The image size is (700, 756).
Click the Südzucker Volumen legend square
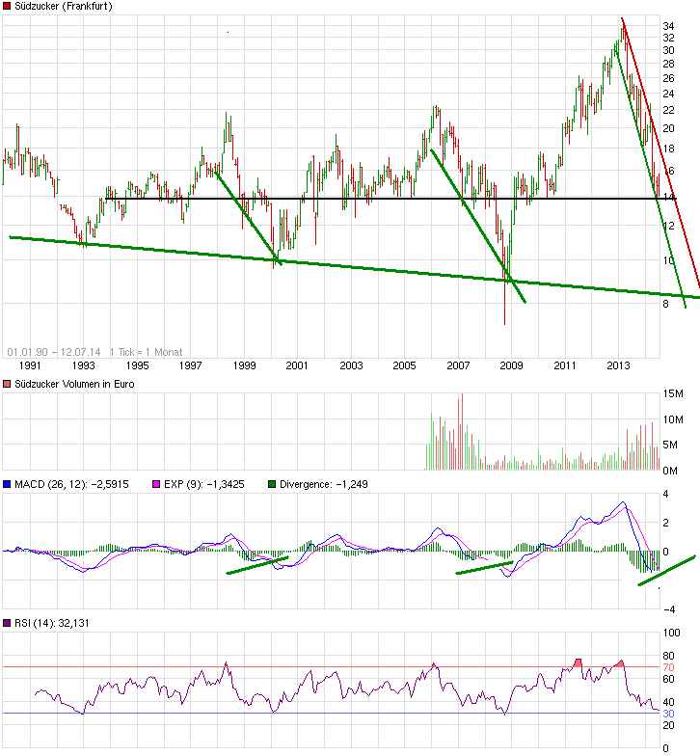pyautogui.click(x=8, y=384)
